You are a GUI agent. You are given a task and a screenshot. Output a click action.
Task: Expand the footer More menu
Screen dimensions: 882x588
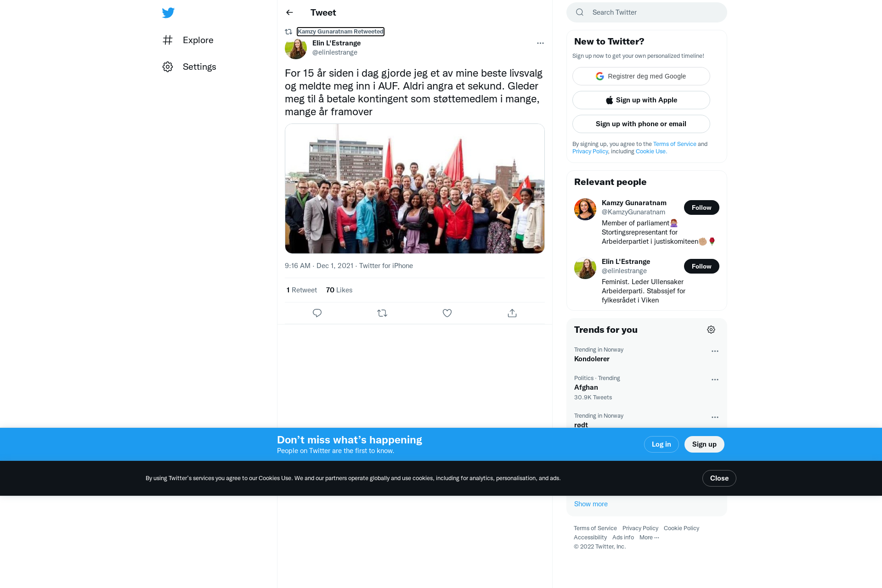(649, 538)
